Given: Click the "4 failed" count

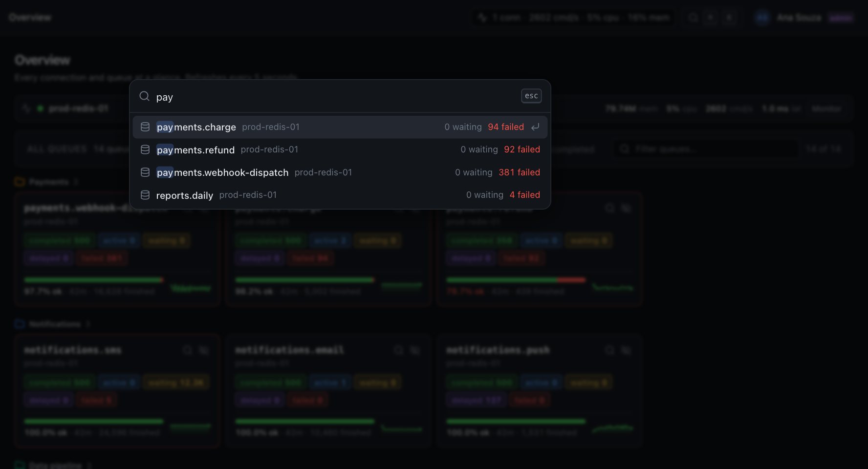Looking at the screenshot, I should coord(525,195).
